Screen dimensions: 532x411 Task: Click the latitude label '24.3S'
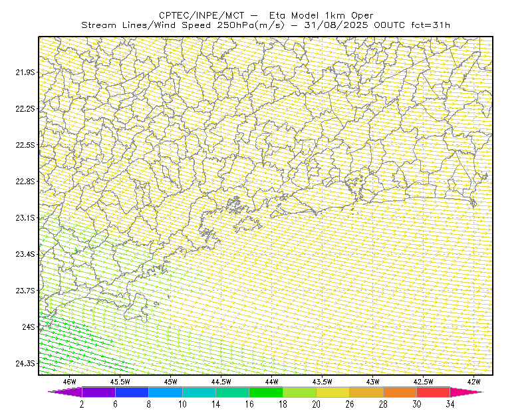coord(25,364)
